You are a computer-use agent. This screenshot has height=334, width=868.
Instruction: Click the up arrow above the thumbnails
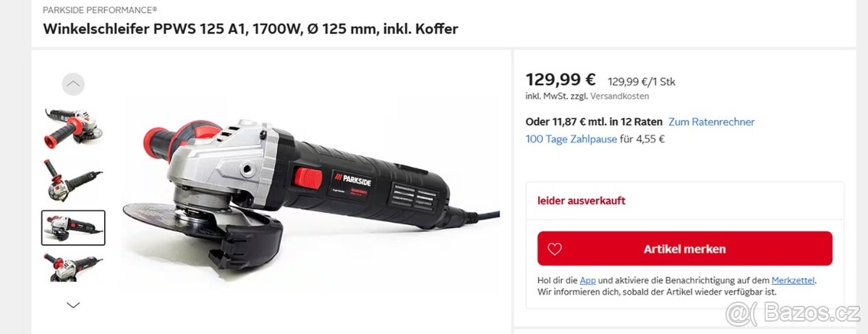pyautogui.click(x=73, y=84)
